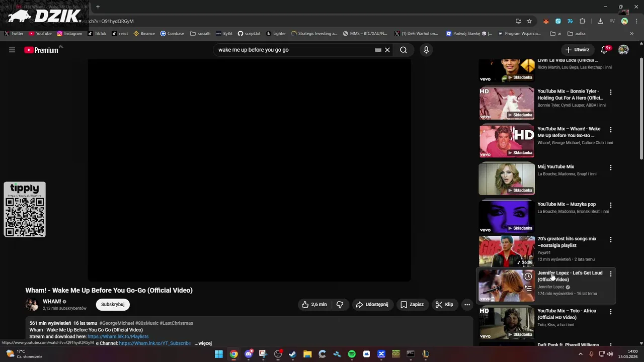644x362 pixels.
Task: Open Windows Start menu
Action: (219, 354)
